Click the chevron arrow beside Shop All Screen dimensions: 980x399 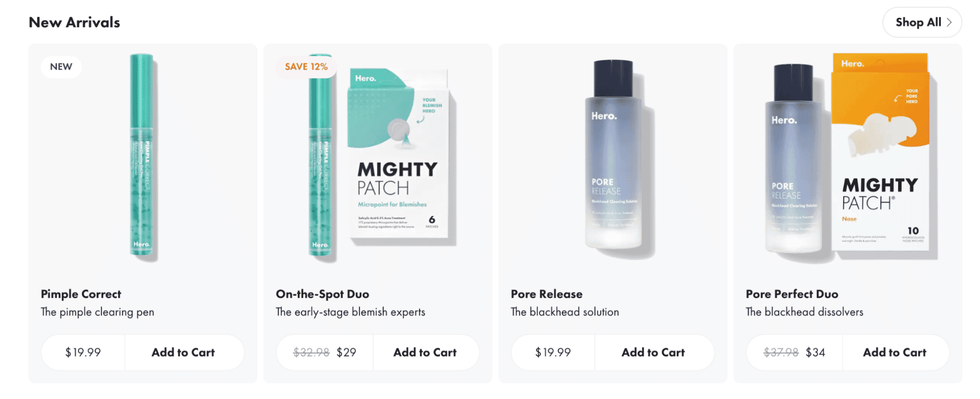(x=949, y=22)
